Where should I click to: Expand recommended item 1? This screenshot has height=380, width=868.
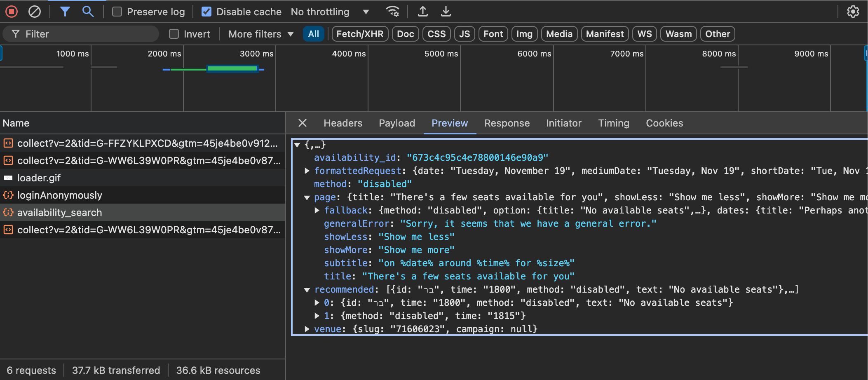coord(317,316)
